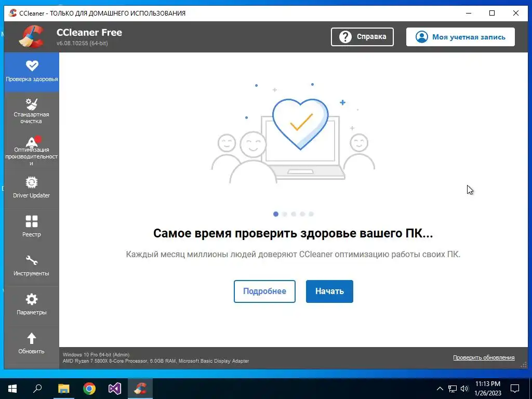Grab the window resize grip corner
This screenshot has width=532, height=399.
click(x=524, y=365)
